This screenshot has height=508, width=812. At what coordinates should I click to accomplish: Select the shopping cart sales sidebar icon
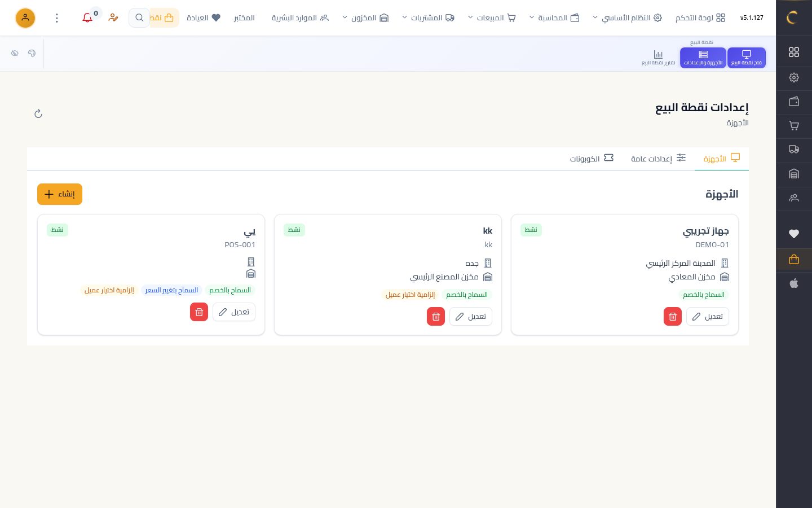coord(794,126)
